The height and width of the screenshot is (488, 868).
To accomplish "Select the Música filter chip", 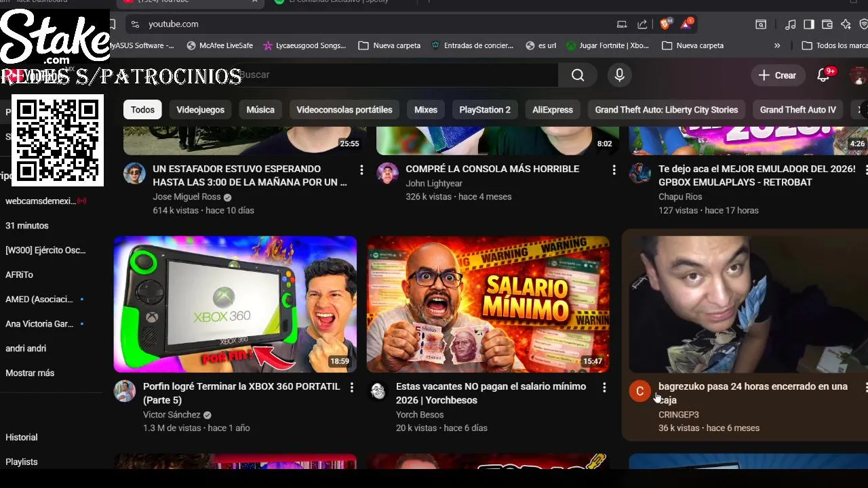I will tap(260, 110).
